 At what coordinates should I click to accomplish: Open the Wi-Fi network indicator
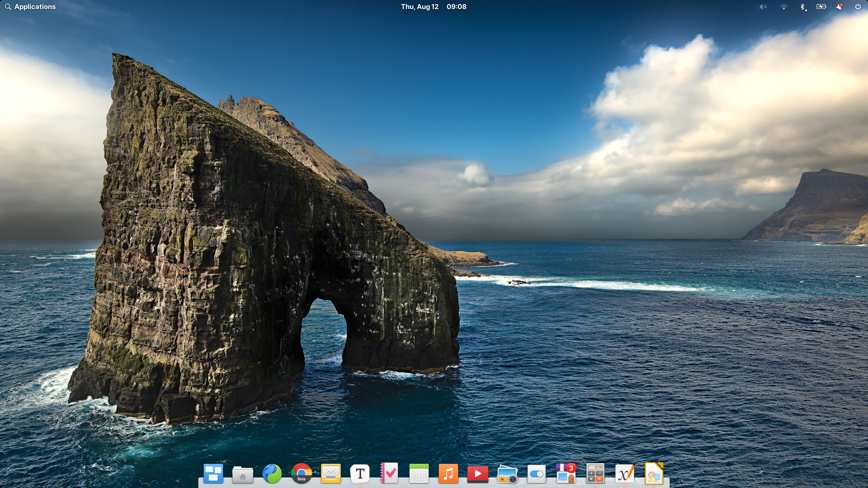783,7
